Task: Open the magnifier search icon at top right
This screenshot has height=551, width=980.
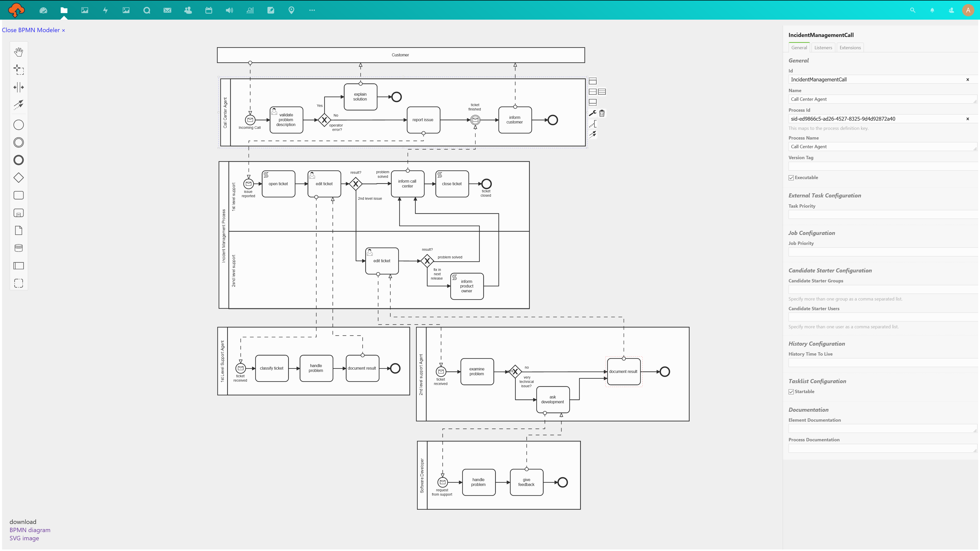Action: (913, 10)
